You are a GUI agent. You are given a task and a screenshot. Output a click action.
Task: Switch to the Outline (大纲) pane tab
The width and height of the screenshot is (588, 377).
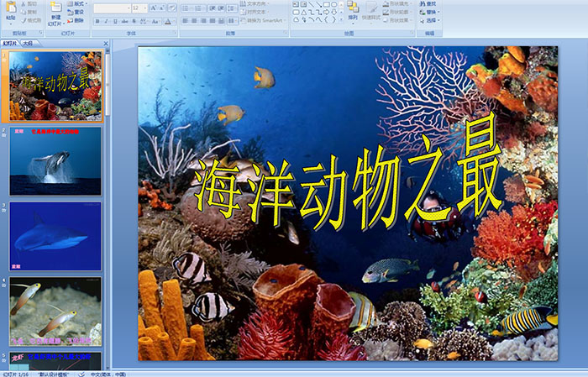click(x=28, y=44)
